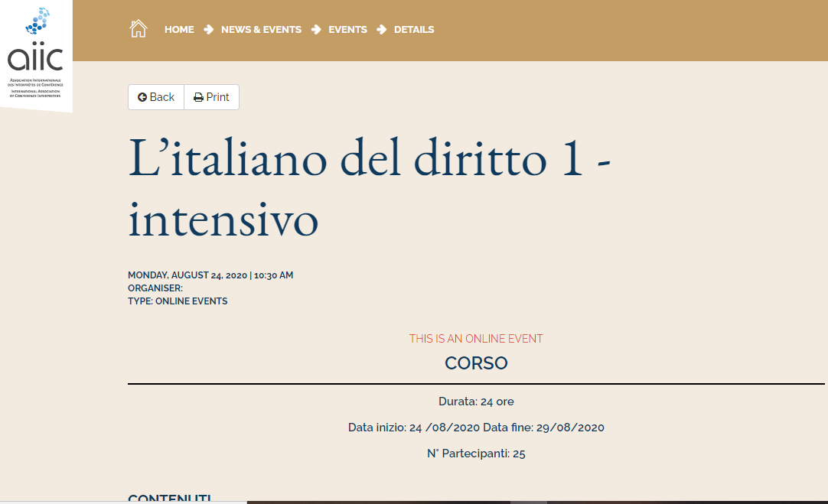Click THIS IS AN ONLINE EVENT notice
Viewport: 828px width, 504px height.
pyautogui.click(x=476, y=339)
